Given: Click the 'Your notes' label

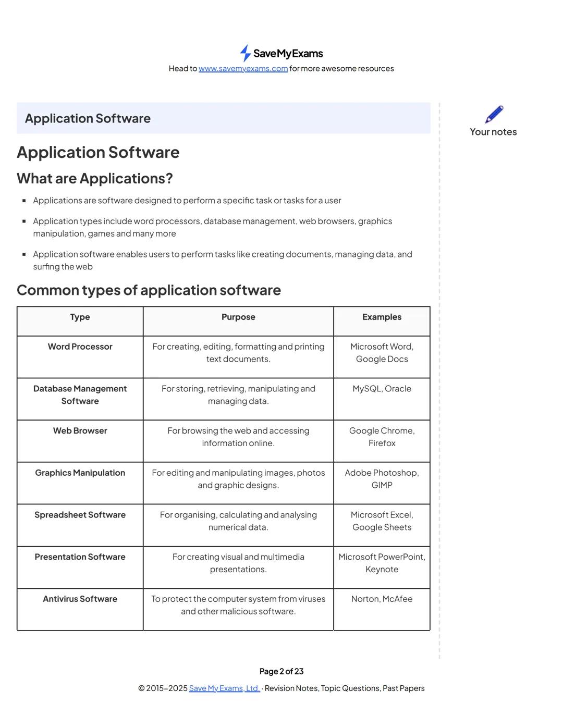Looking at the screenshot, I should [x=493, y=132].
